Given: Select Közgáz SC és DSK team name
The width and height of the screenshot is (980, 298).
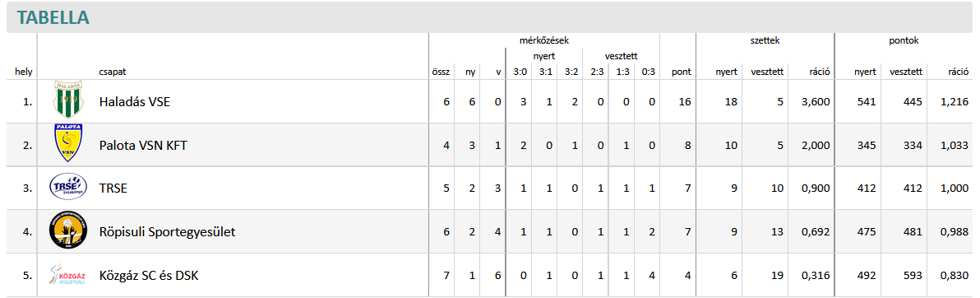Looking at the screenshot, I should click(149, 276).
